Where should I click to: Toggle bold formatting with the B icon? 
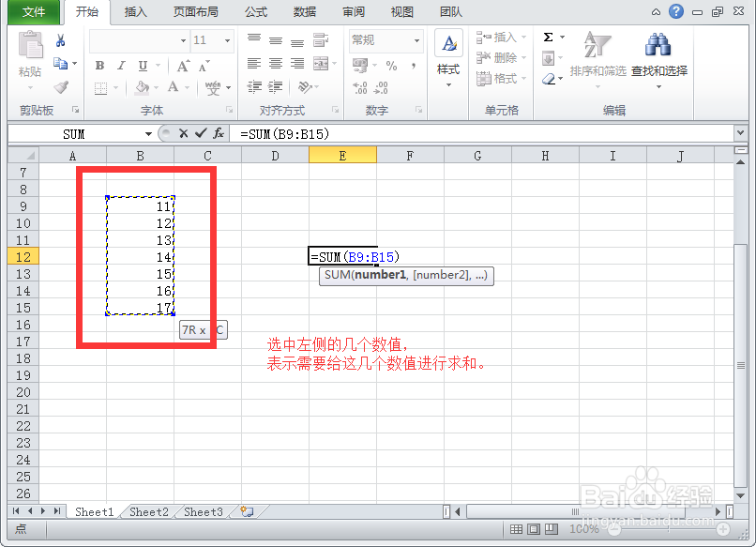pyautogui.click(x=99, y=65)
